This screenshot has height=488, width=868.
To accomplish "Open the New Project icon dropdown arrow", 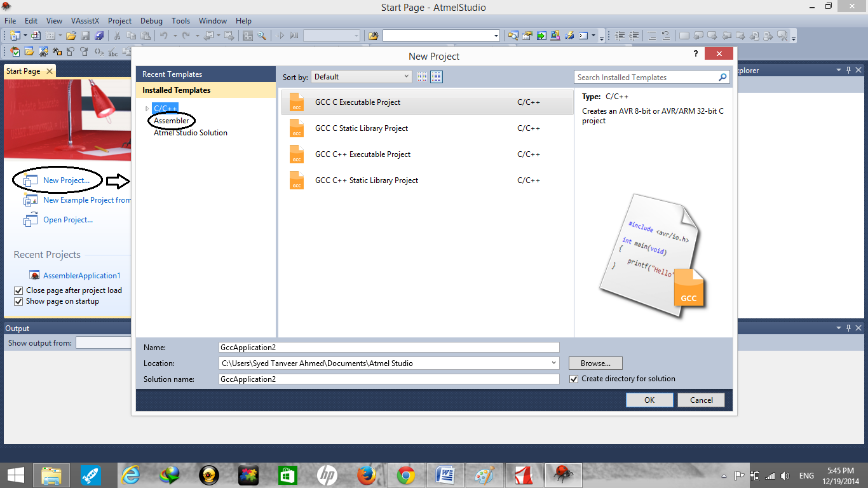I will [x=25, y=36].
